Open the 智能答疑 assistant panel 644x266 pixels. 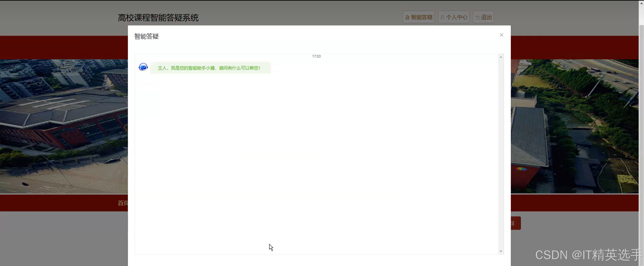418,17
